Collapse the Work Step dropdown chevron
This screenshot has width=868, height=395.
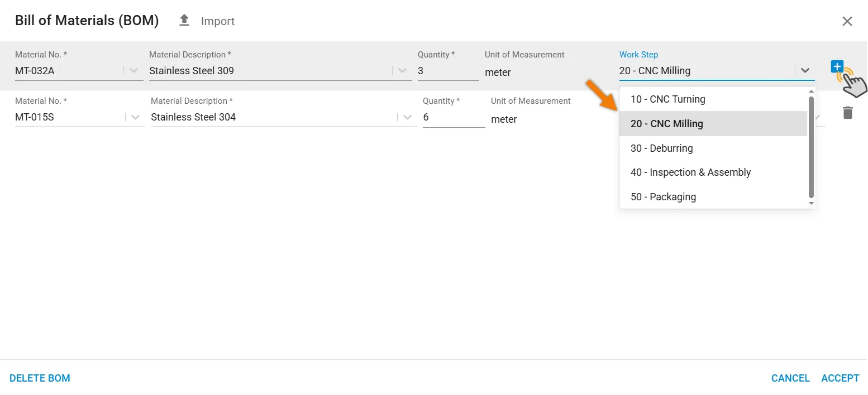(x=805, y=71)
